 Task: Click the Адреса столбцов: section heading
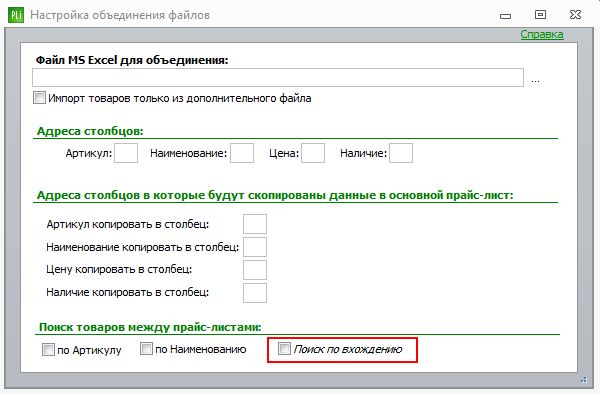tap(90, 131)
